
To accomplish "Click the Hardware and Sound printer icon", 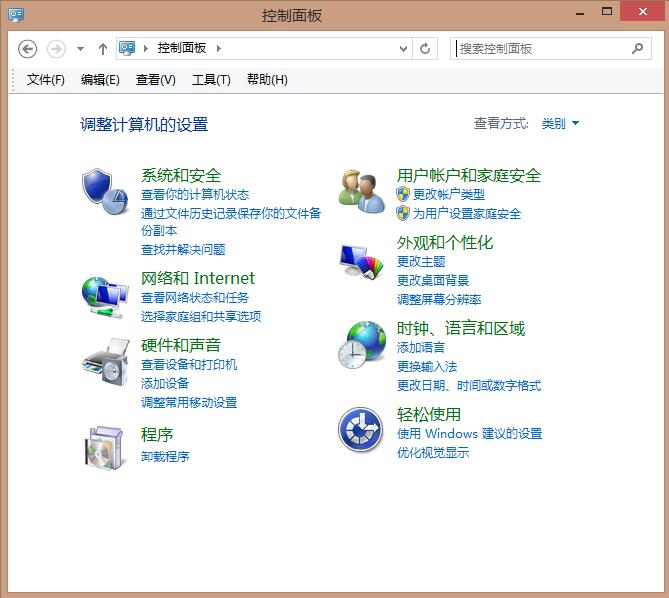I will pyautogui.click(x=105, y=362).
